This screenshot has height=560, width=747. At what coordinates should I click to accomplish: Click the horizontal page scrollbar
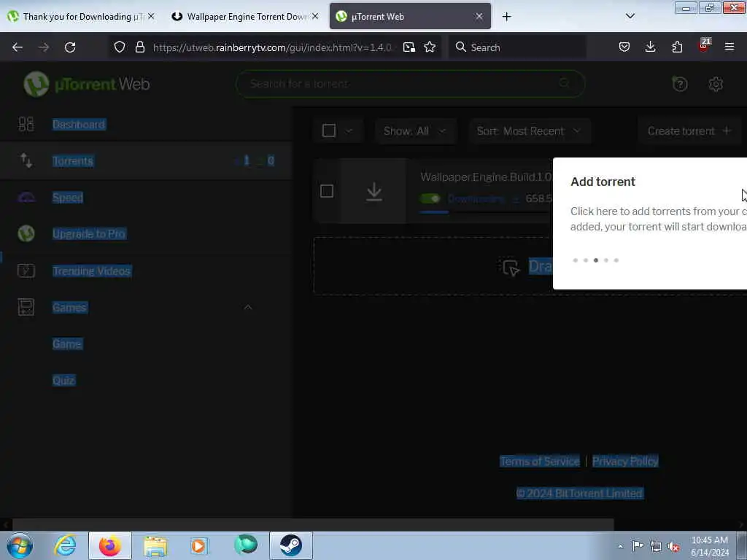313,525
